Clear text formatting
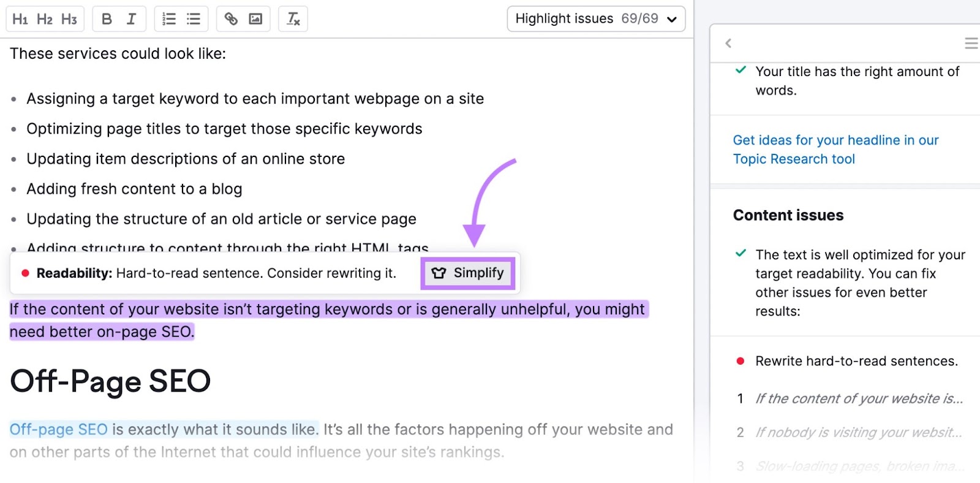Image resolution: width=980 pixels, height=483 pixels. click(293, 19)
